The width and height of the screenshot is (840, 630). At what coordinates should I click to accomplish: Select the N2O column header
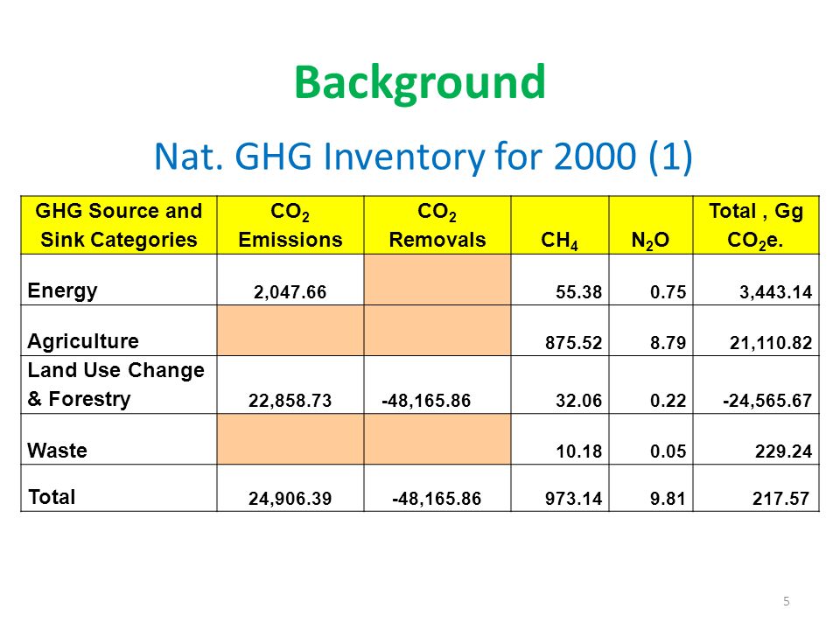(651, 225)
